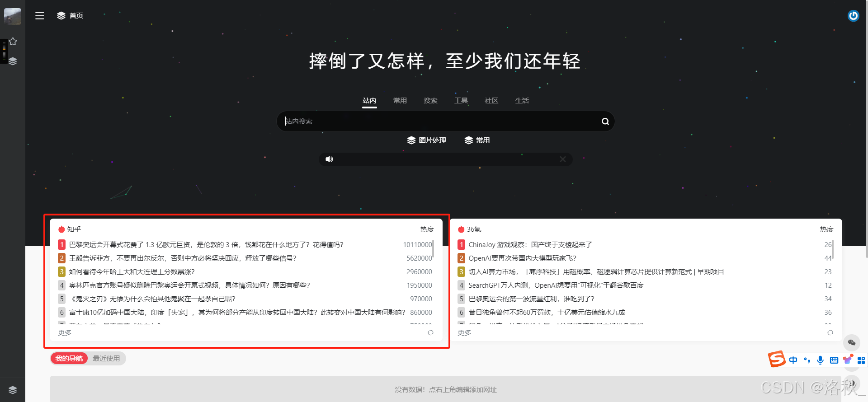Click the WeChat floating icon
The image size is (868, 402).
(851, 343)
